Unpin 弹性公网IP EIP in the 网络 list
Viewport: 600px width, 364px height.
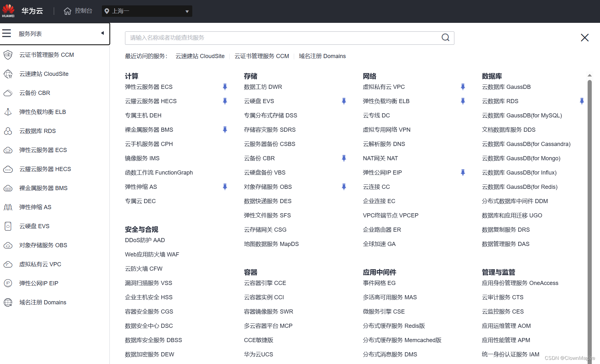pyautogui.click(x=463, y=172)
